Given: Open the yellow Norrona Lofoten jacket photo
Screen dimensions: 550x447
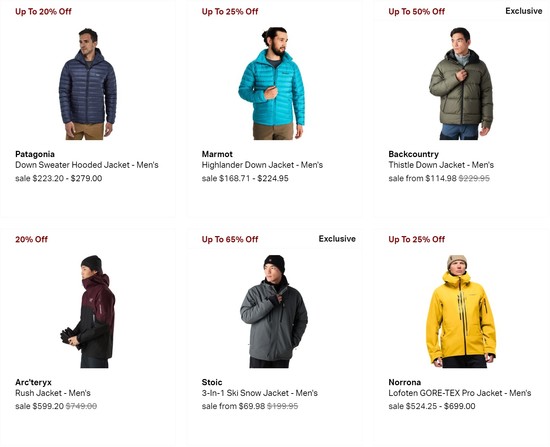Looking at the screenshot, I should pos(461,312).
